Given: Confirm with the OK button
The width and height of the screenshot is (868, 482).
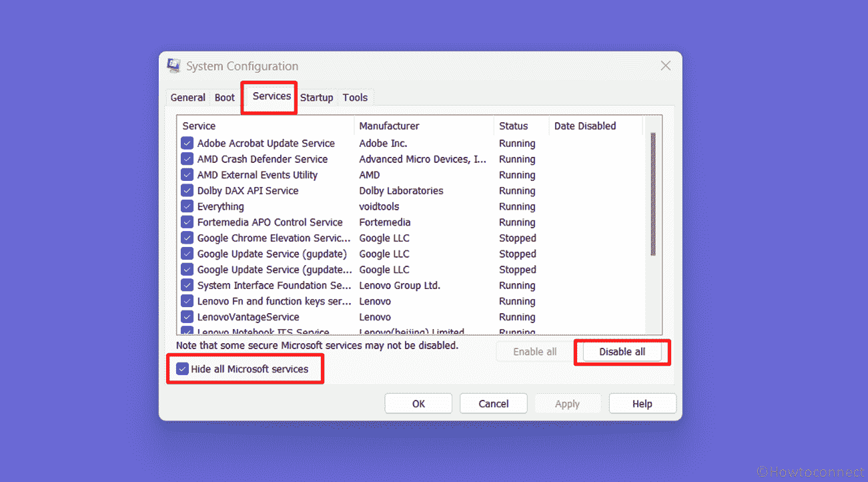Looking at the screenshot, I should (418, 404).
